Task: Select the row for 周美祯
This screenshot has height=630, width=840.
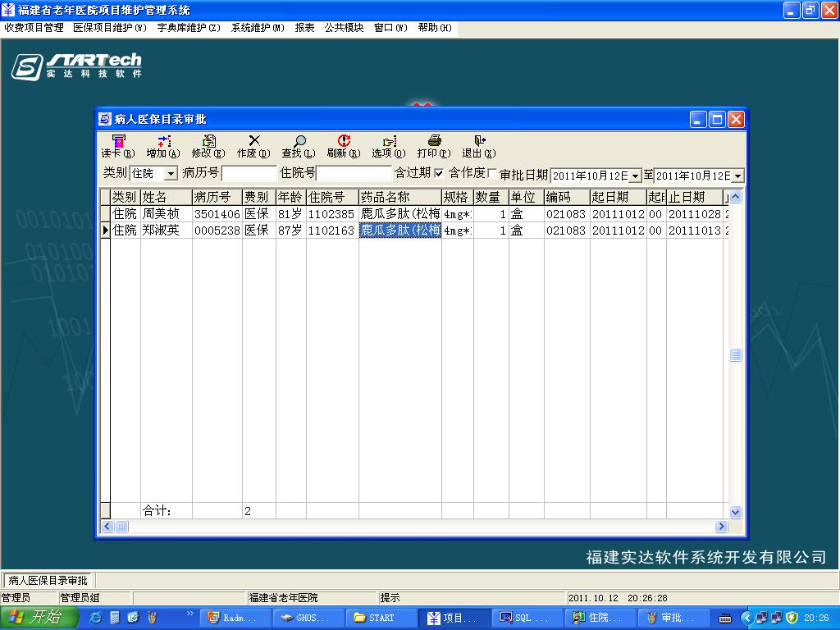Action: point(414,214)
